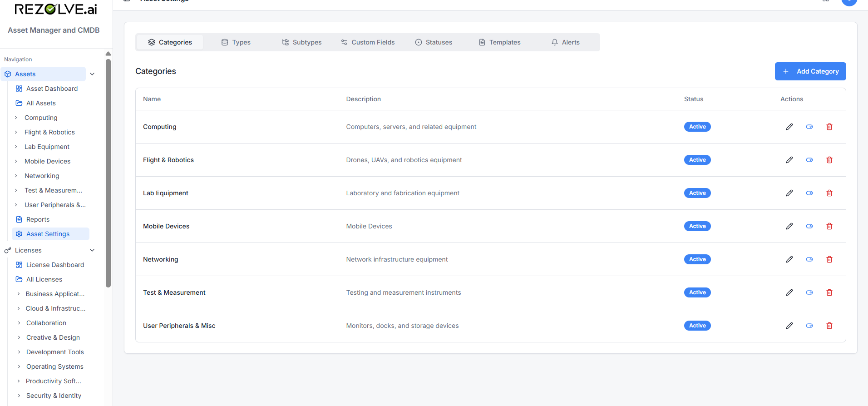Viewport: 868px width, 406px height.
Task: Click the REZOLVE.ai logo
Action: click(55, 9)
